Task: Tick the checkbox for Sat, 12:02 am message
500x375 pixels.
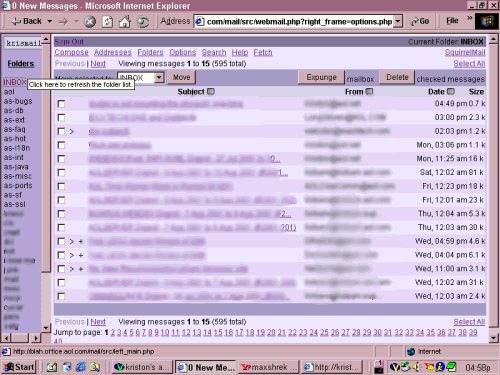Action: click(x=61, y=173)
